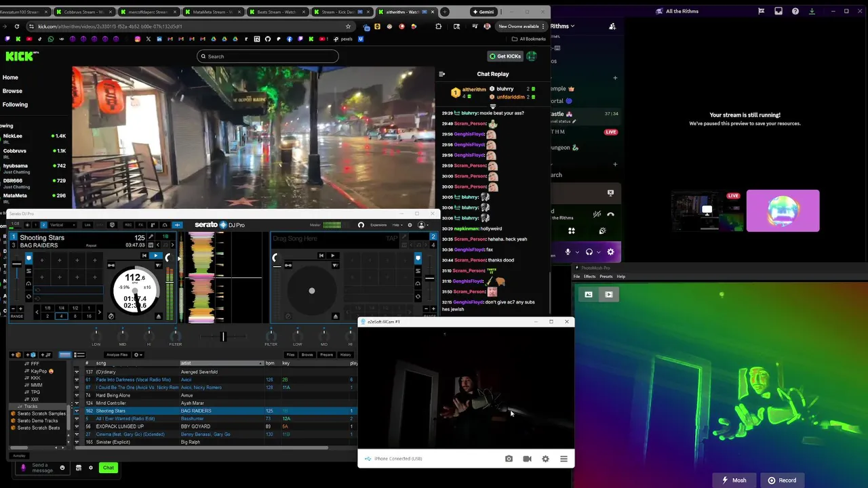Open Serato Files panel tab
The height and width of the screenshot is (488, 868).
[x=290, y=354]
